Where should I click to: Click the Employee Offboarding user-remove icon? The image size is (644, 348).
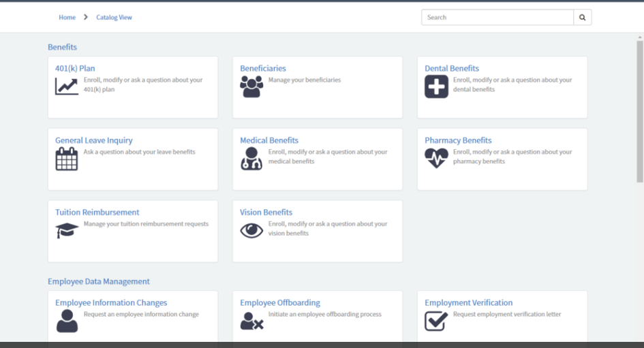pyautogui.click(x=251, y=321)
